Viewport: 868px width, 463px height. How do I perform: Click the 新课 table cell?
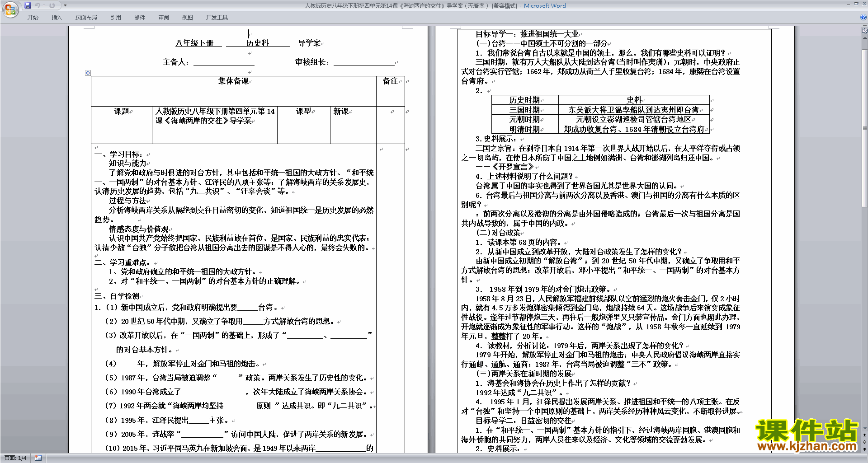pyautogui.click(x=353, y=125)
